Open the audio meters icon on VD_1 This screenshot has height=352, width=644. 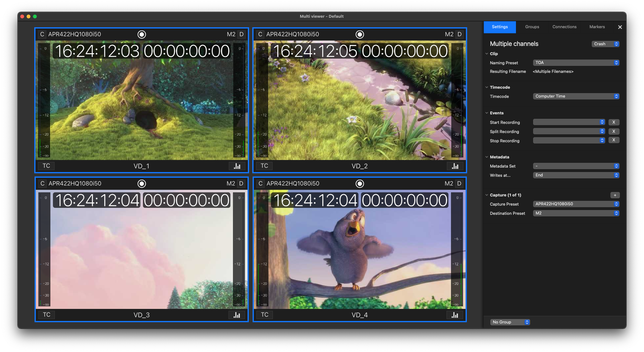[x=237, y=166]
